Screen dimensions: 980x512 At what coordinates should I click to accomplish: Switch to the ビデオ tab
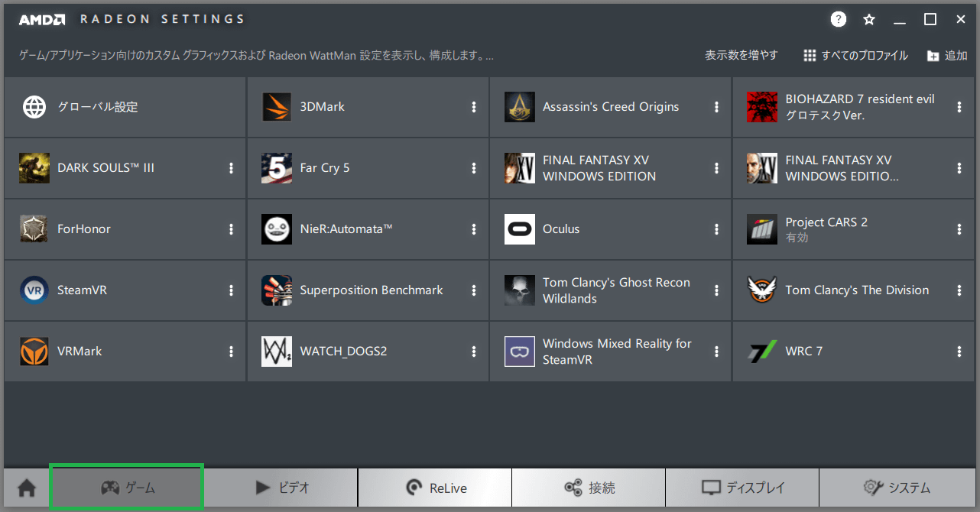281,488
